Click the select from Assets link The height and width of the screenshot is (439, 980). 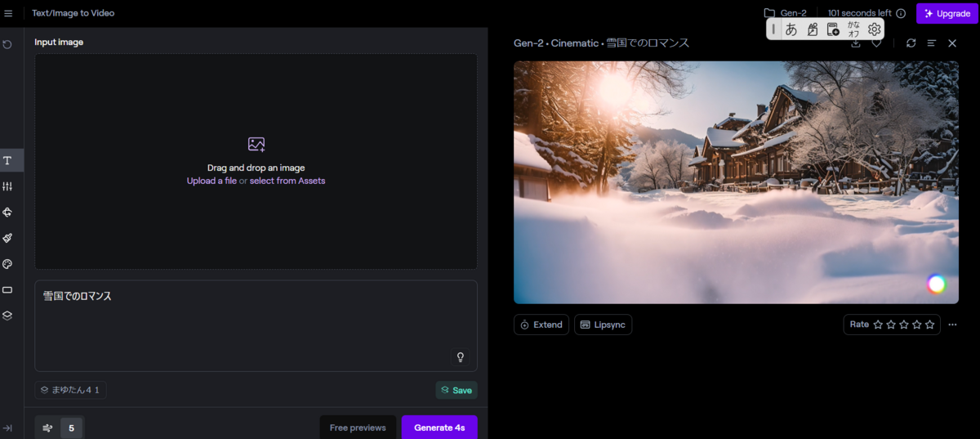[287, 181]
